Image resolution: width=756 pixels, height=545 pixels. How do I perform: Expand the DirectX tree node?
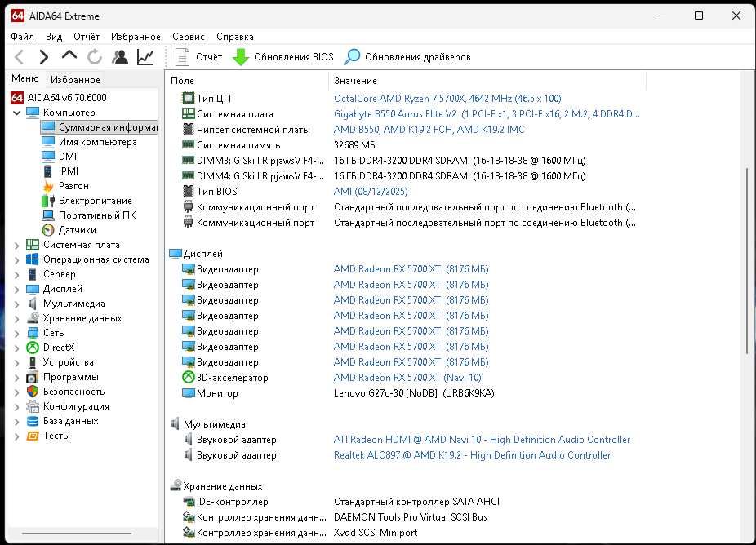click(x=17, y=348)
